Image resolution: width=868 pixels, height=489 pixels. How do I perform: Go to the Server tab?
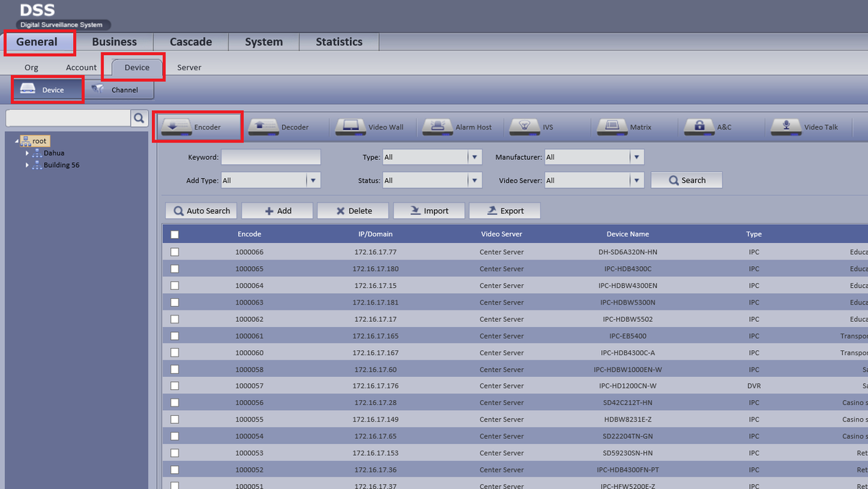(x=190, y=67)
